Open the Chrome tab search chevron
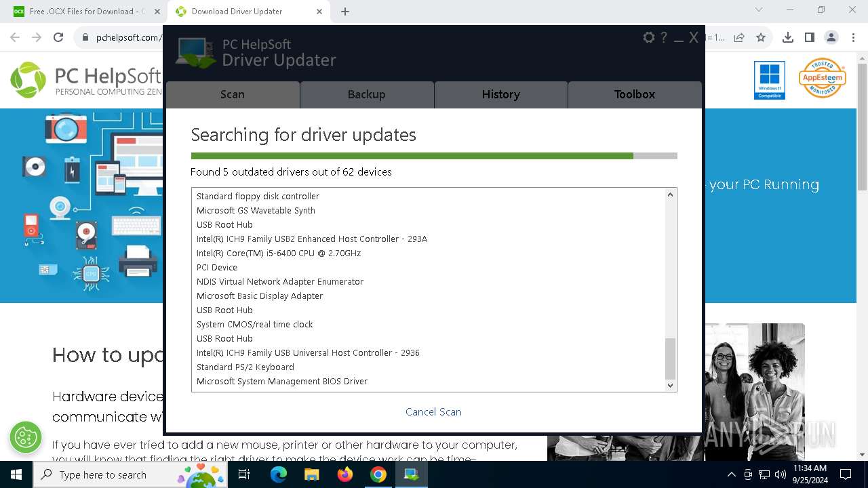868x488 pixels. coord(759,10)
